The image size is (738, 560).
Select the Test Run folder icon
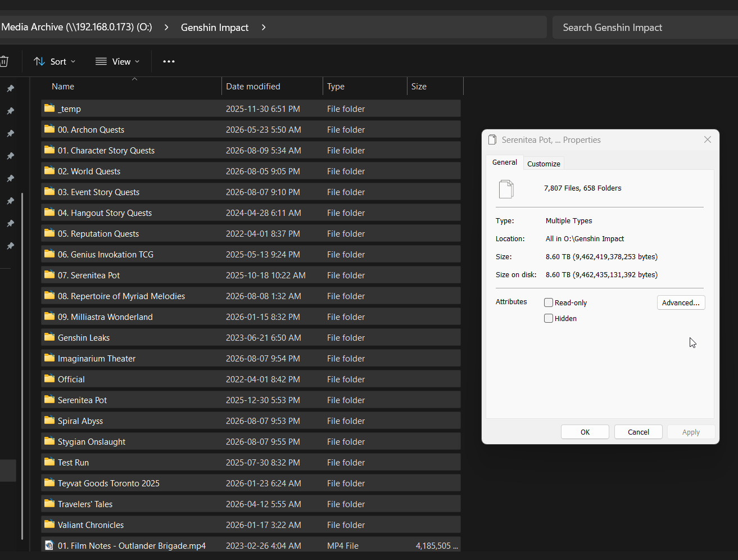(x=49, y=462)
